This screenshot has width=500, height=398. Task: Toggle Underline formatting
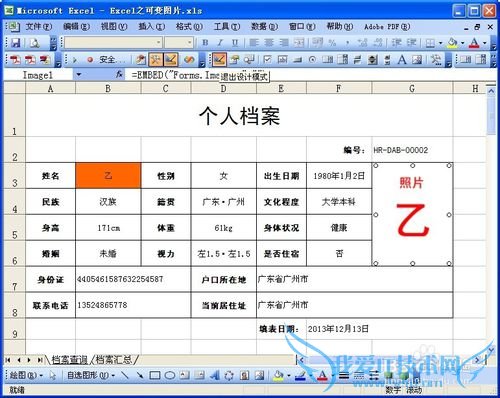click(x=235, y=43)
